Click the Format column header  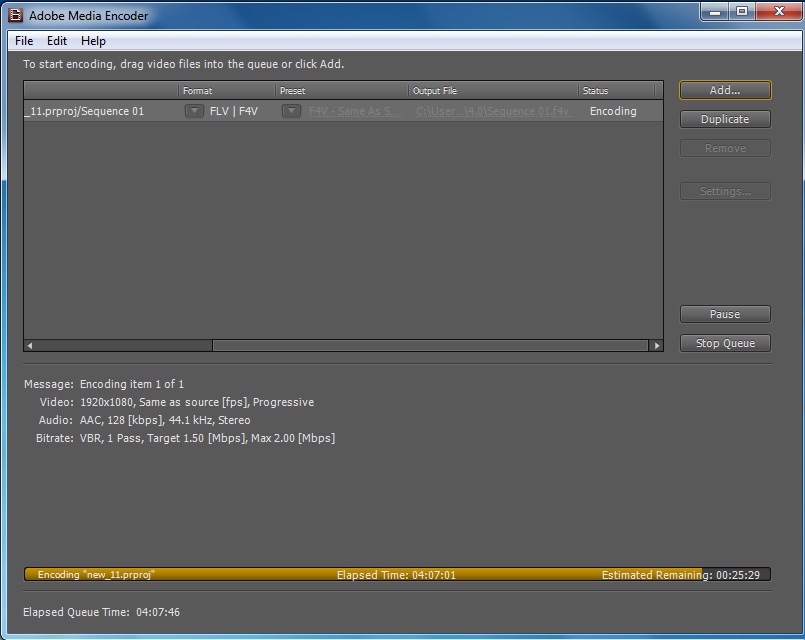coord(226,91)
